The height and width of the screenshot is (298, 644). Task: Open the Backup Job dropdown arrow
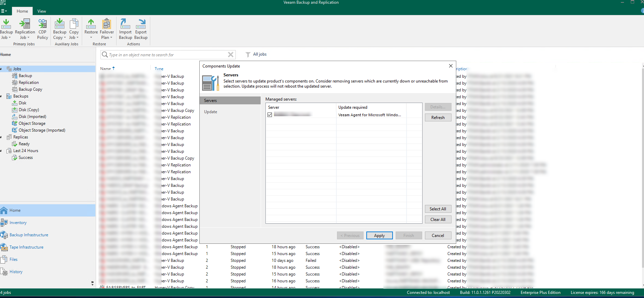[x=10, y=38]
